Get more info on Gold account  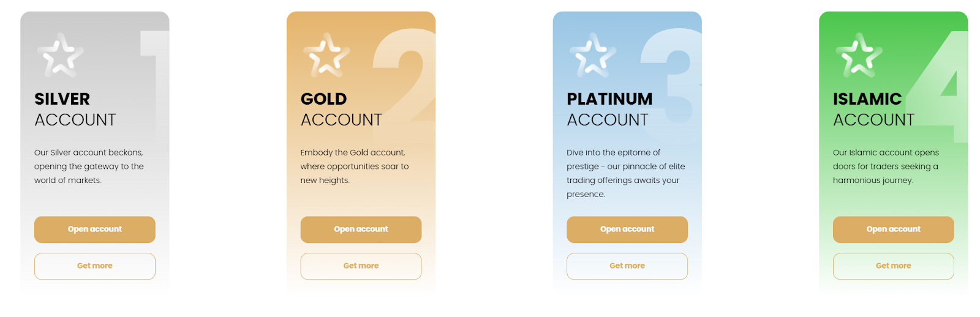(361, 266)
